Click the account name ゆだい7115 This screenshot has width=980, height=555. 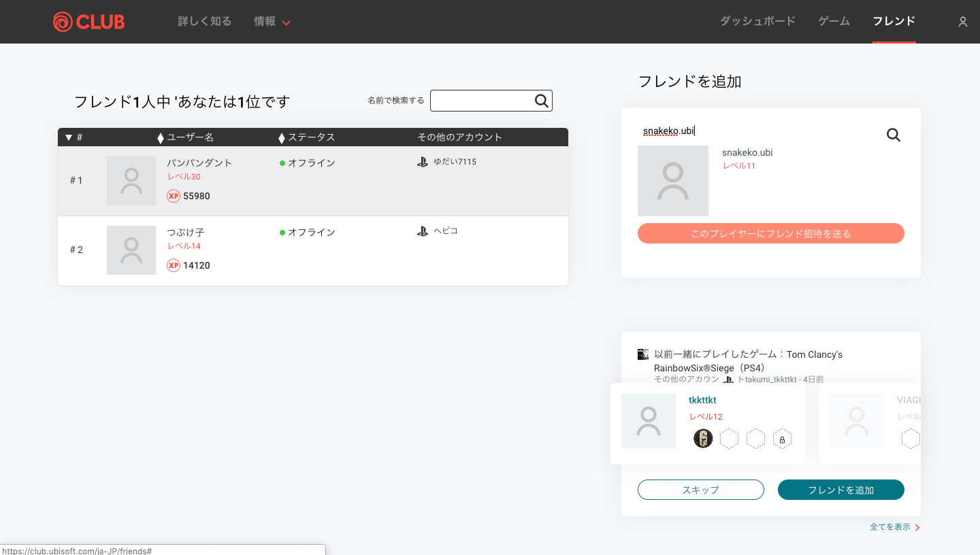455,162
